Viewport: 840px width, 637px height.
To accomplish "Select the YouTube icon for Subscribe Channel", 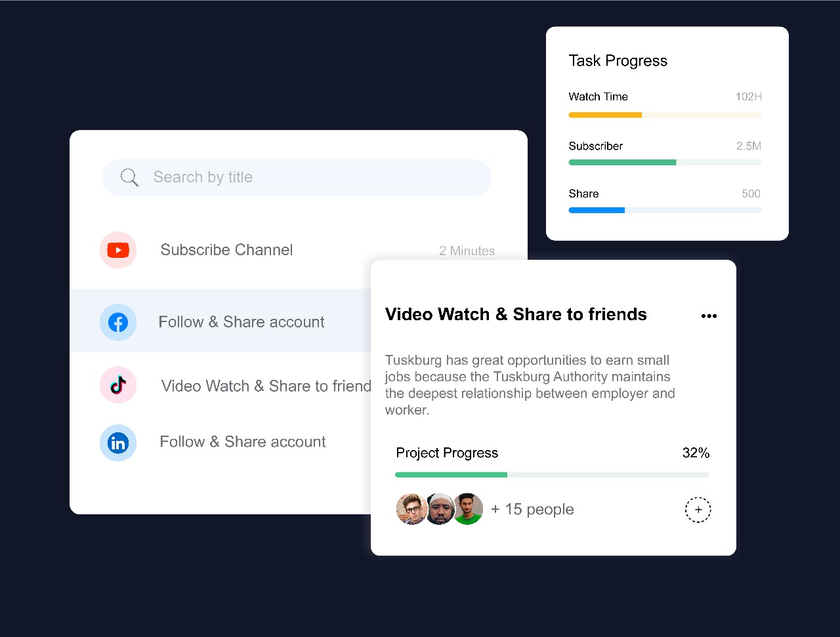I will coord(118,250).
